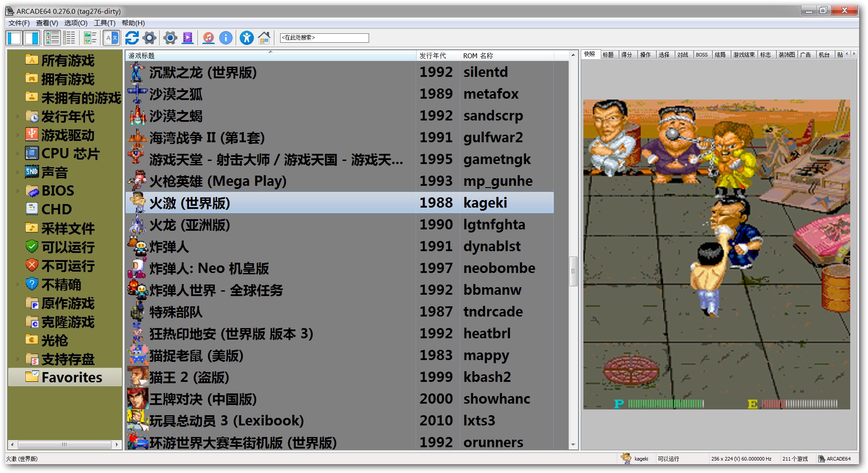This screenshot has height=473, width=868.
Task: Click the 海湾战争 II game icon
Action: 137,137
